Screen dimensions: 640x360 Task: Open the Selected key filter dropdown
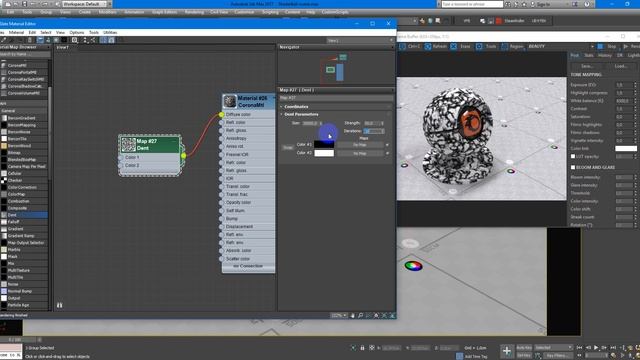tap(553, 348)
